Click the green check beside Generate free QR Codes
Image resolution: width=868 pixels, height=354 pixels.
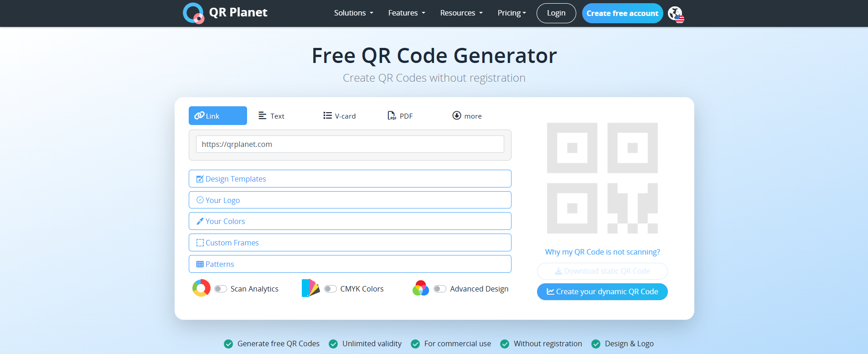pyautogui.click(x=228, y=344)
